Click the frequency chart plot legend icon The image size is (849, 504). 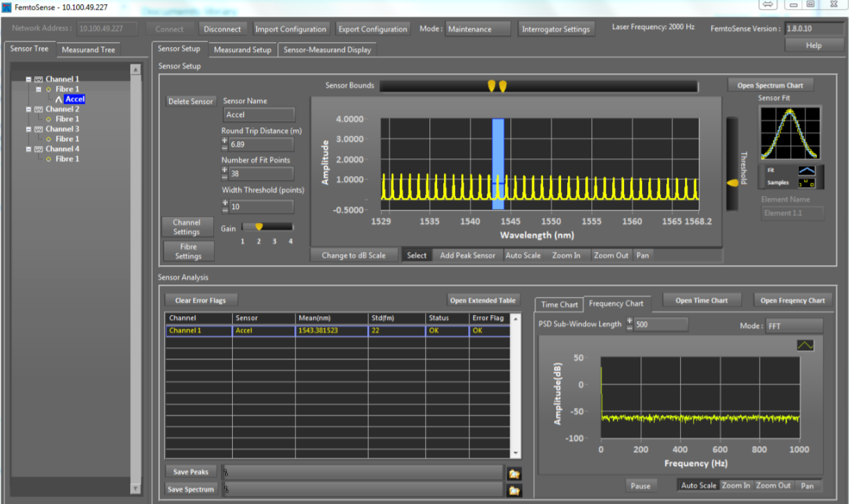(805, 345)
